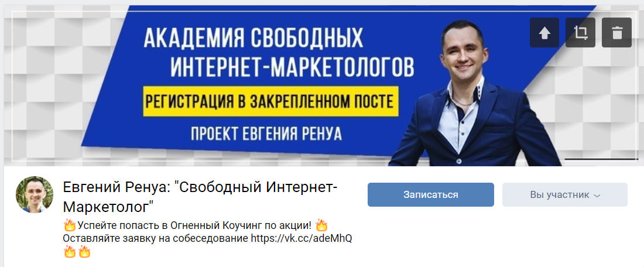
Task: Open the community avatar photo
Action: [x=35, y=195]
